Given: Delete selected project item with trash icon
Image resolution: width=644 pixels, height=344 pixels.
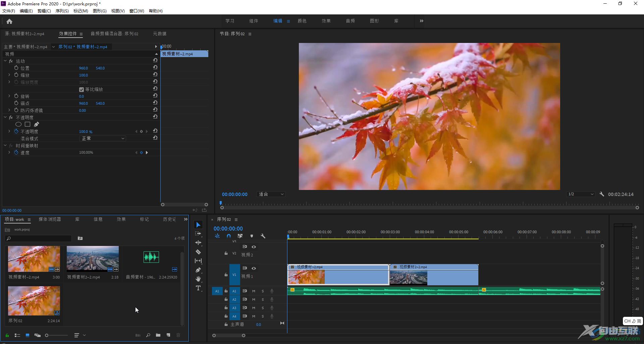Looking at the screenshot, I should coord(178,335).
